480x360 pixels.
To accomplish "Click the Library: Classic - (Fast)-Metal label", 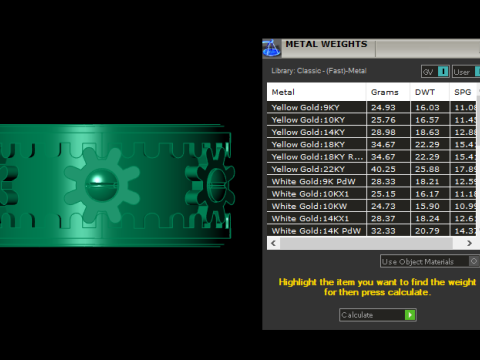I will click(319, 71).
